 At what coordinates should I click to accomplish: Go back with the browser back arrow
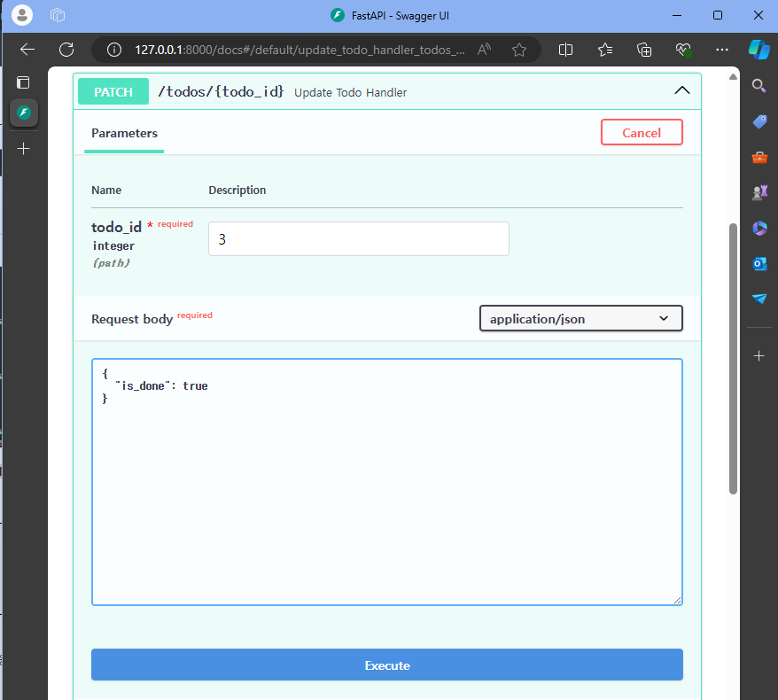pyautogui.click(x=27, y=50)
